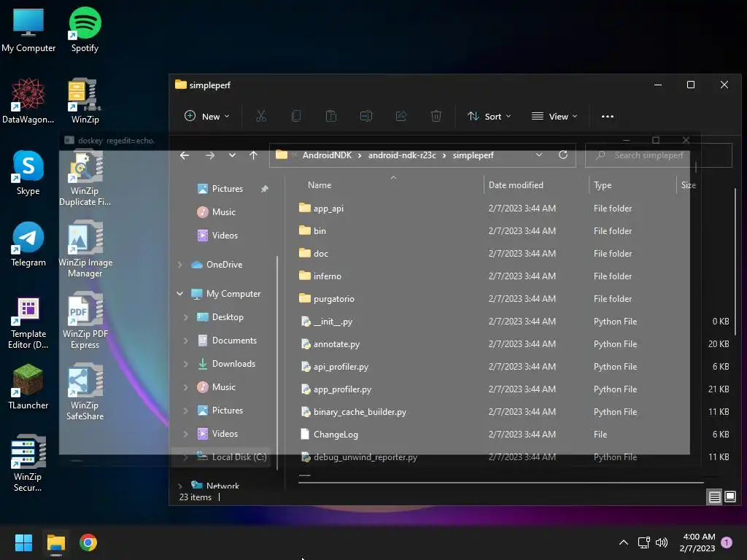The height and width of the screenshot is (560, 747).
Task: Select the annotate.py file
Action: 336,344
